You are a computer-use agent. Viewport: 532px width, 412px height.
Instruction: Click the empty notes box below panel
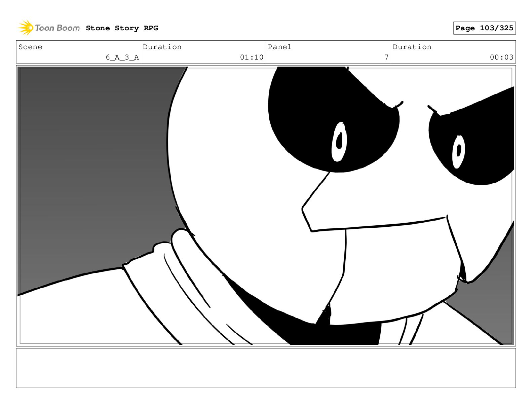[x=266, y=368]
